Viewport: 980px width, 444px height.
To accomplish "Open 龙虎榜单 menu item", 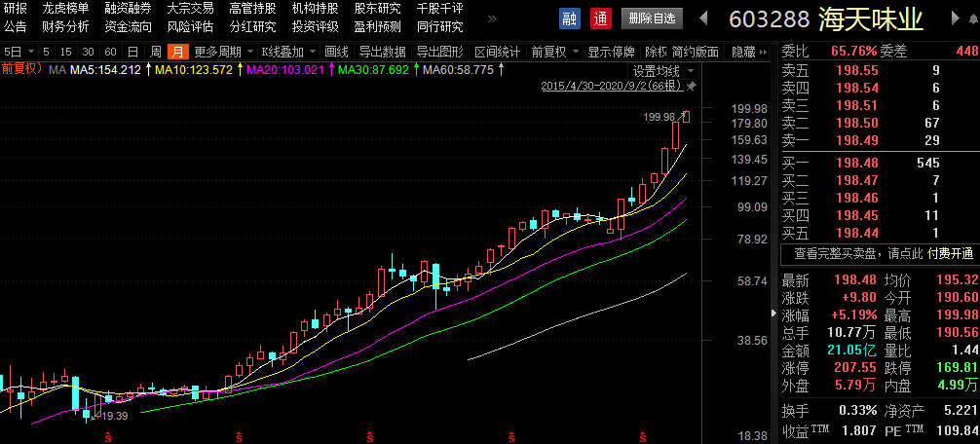I will tap(65, 8).
